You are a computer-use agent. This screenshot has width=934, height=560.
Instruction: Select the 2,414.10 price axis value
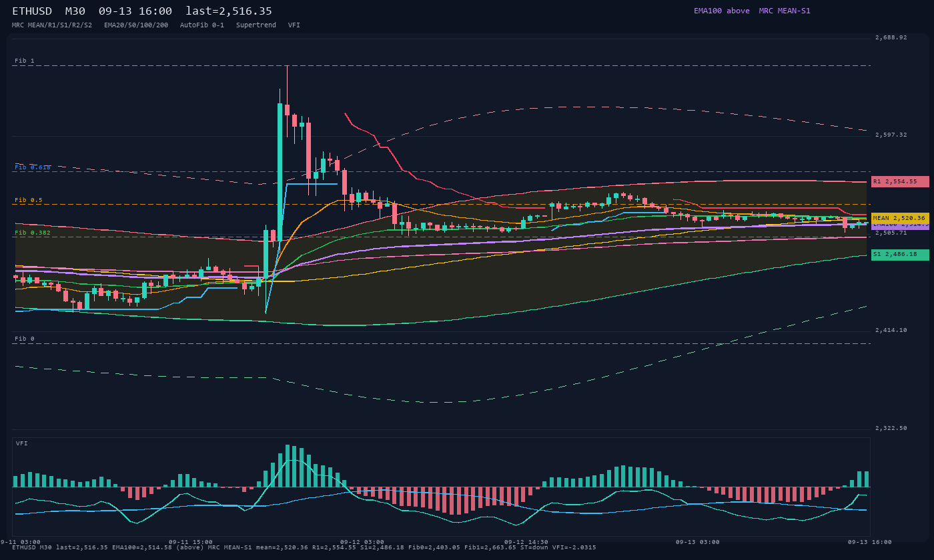891,330
